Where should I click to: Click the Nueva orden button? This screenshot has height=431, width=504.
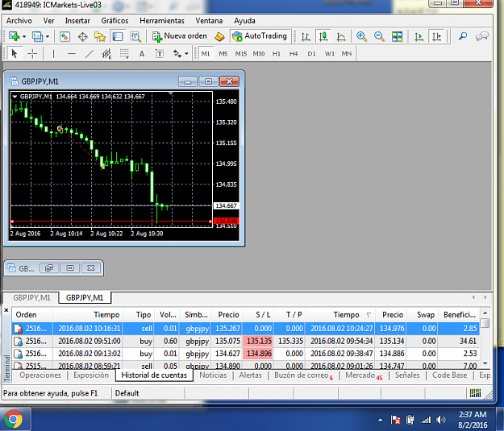pos(179,36)
